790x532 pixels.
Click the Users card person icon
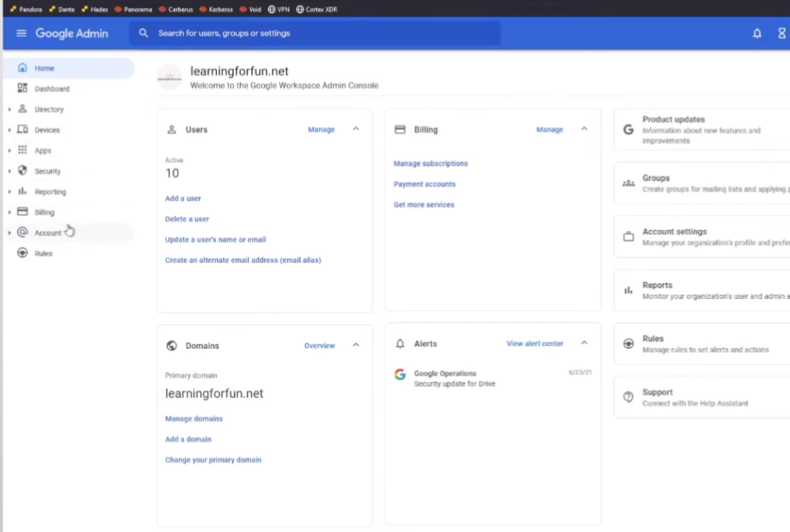171,129
